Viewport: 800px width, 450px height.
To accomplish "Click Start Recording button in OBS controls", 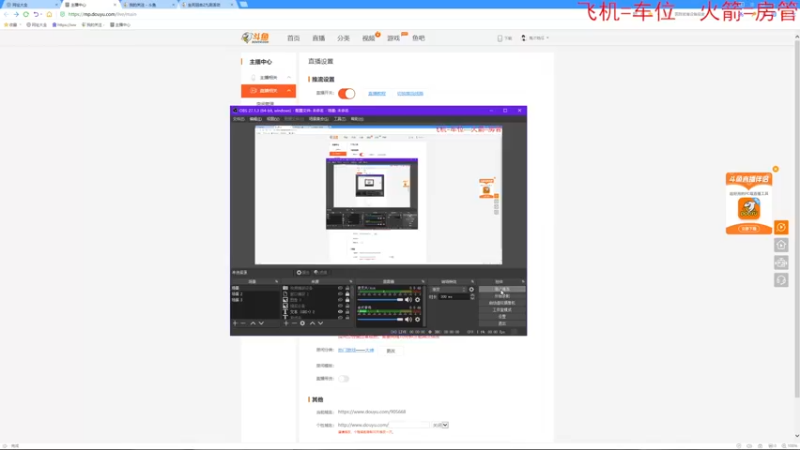I will click(502, 296).
